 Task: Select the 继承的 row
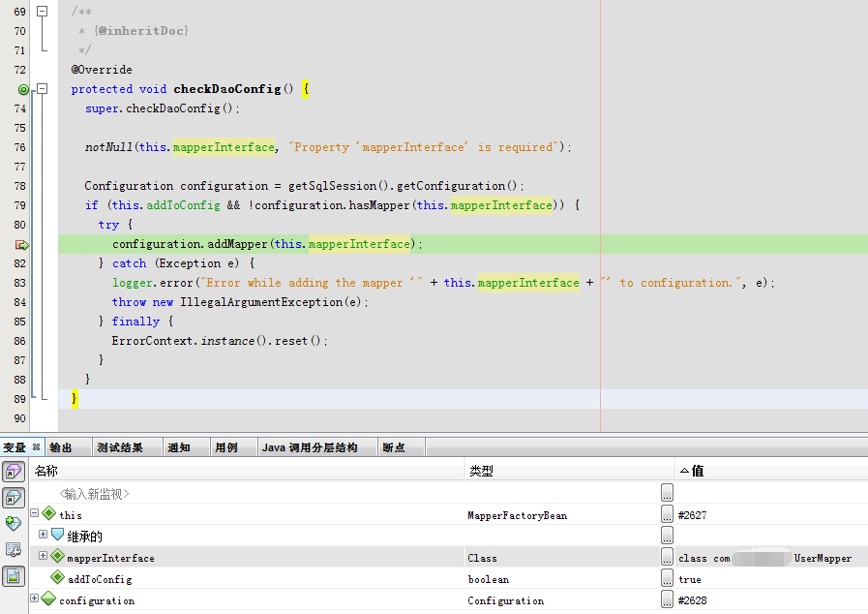click(448, 536)
